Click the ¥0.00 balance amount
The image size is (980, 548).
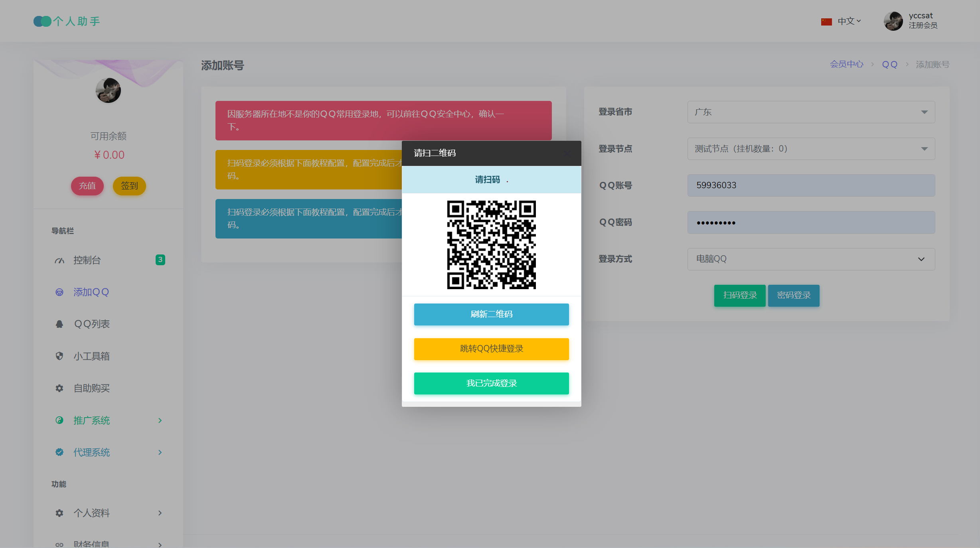pos(109,155)
